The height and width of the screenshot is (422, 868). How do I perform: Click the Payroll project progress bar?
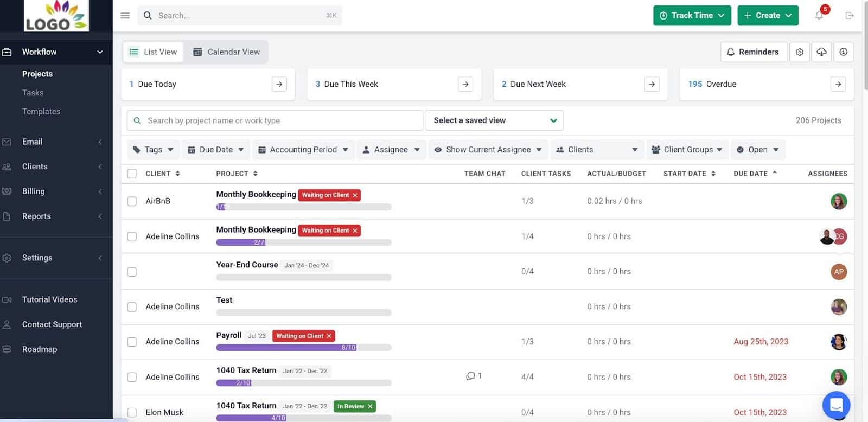303,348
